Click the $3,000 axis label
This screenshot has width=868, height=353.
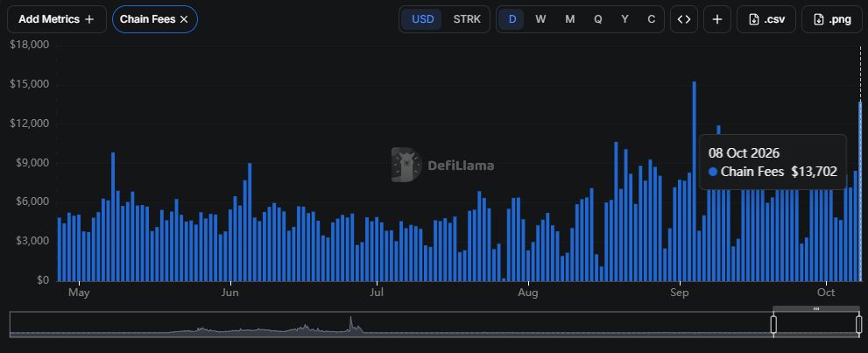(32, 241)
